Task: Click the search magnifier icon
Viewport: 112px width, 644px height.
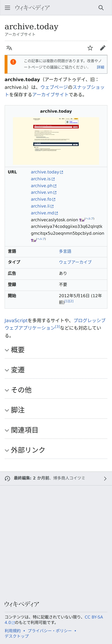Action: point(101,8)
